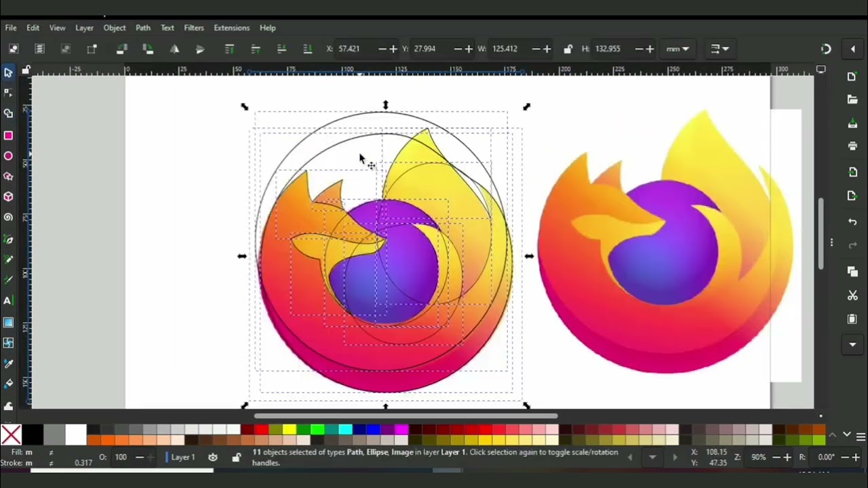Pick the magenta palette swatch

[401, 429]
